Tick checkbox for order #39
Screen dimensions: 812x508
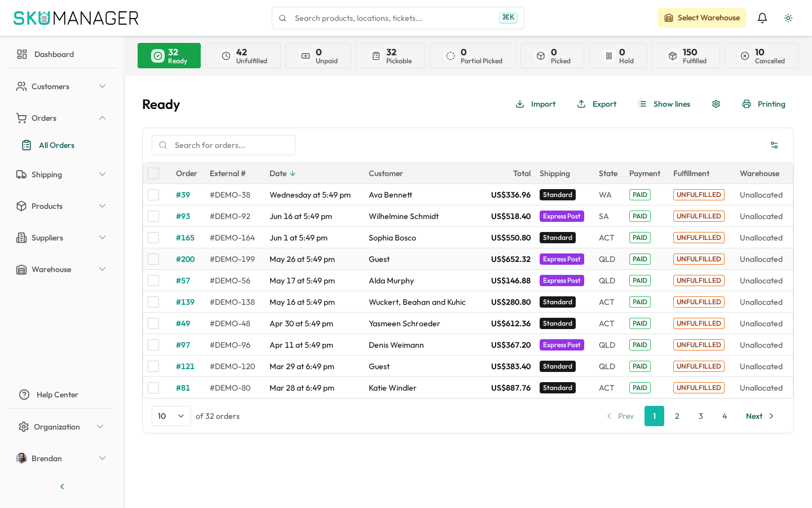[153, 195]
